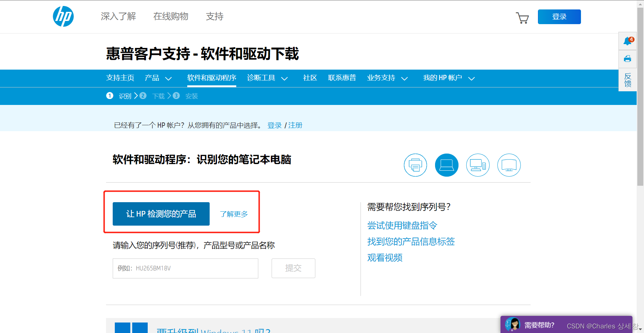Viewport: 644px width, 333px height.
Task: Click the 登录 link in account banner
Action: coord(274,125)
